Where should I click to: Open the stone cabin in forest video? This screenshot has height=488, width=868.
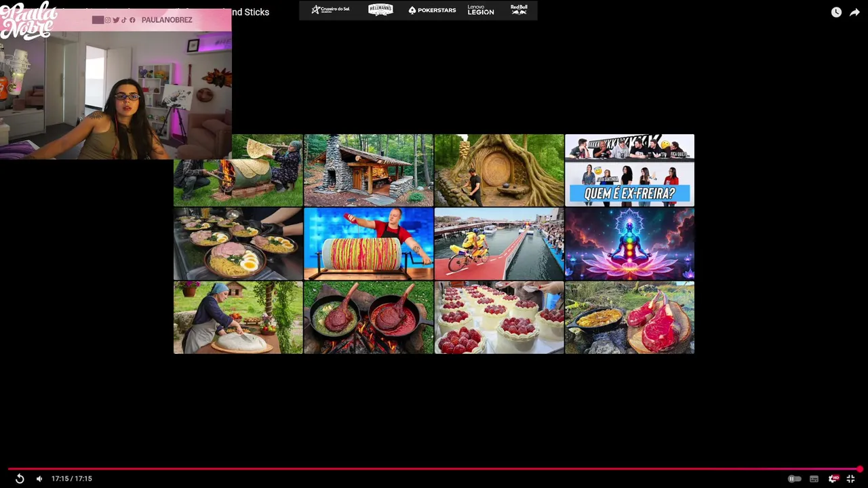[368, 170]
